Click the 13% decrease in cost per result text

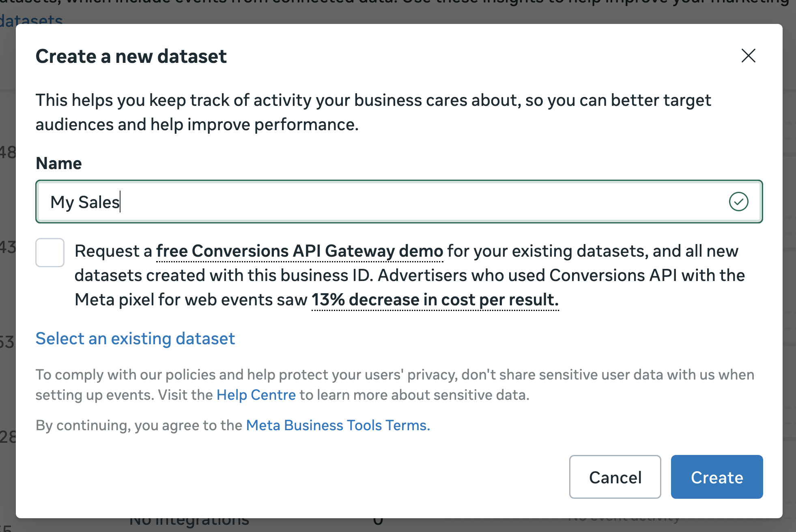point(435,300)
